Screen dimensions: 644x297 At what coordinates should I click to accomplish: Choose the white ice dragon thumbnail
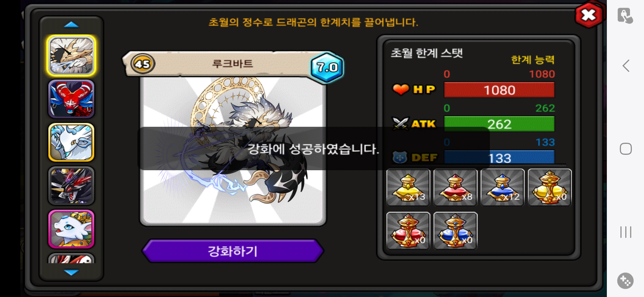71,142
